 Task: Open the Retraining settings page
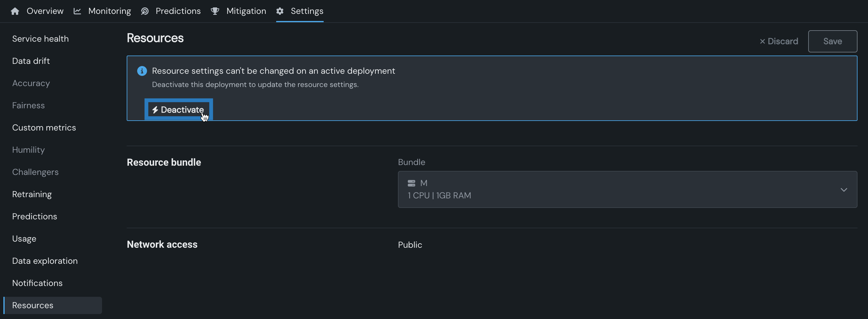(32, 194)
